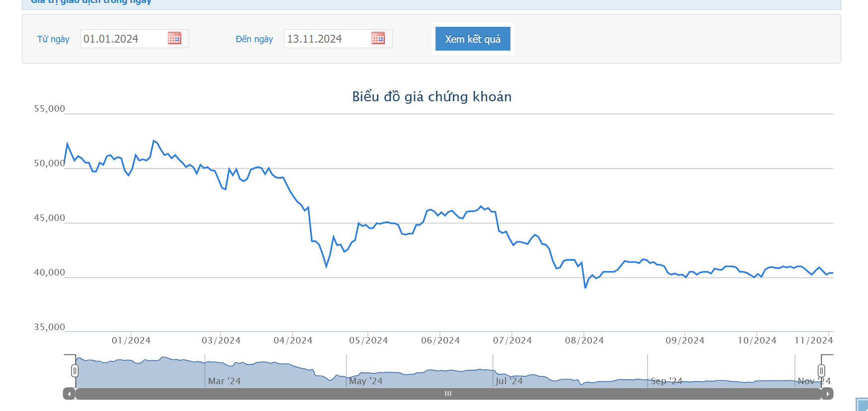Image resolution: width=868 pixels, height=411 pixels.
Task: Click Jul '24 in the navigator
Action: [509, 381]
